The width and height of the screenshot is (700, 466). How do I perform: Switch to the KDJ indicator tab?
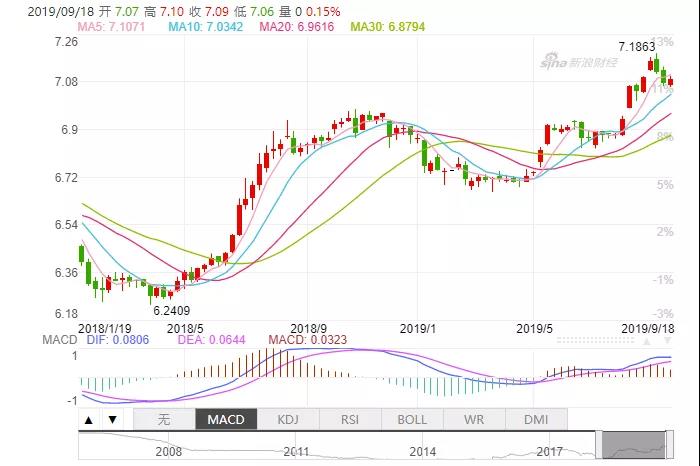click(288, 420)
